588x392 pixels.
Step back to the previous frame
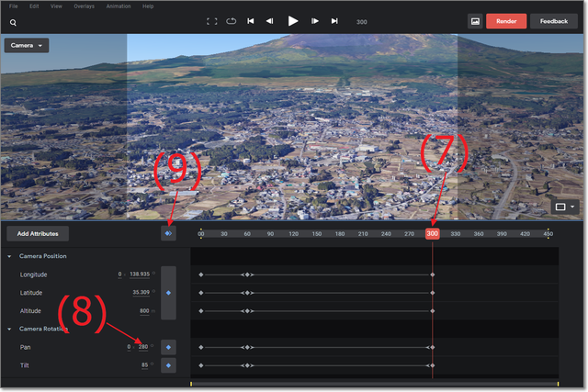269,20
